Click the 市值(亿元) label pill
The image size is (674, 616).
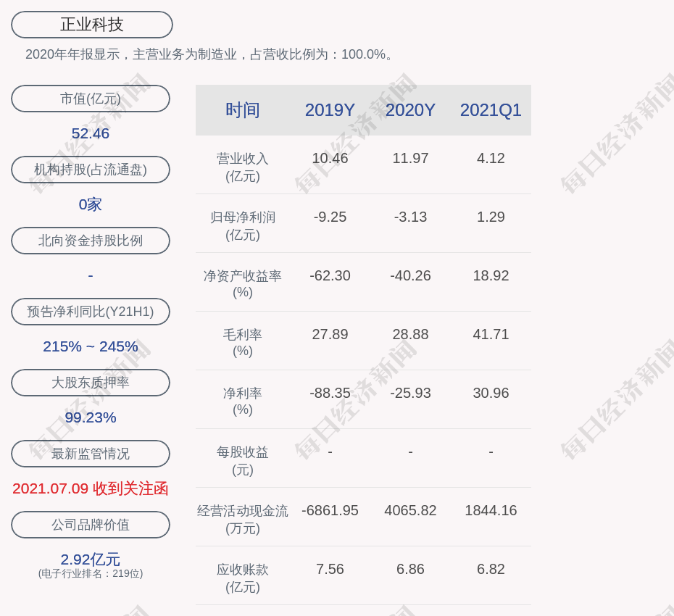click(x=91, y=99)
